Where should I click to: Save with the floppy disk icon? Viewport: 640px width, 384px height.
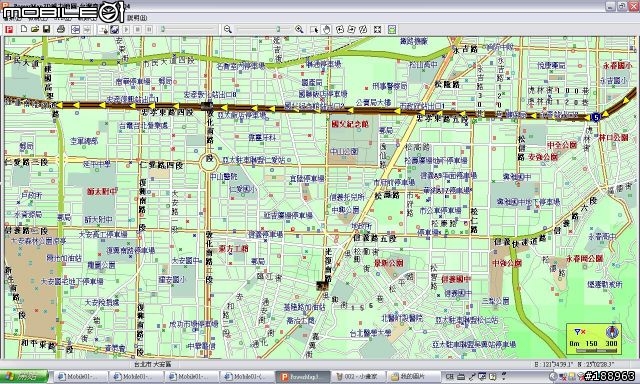tap(47, 29)
